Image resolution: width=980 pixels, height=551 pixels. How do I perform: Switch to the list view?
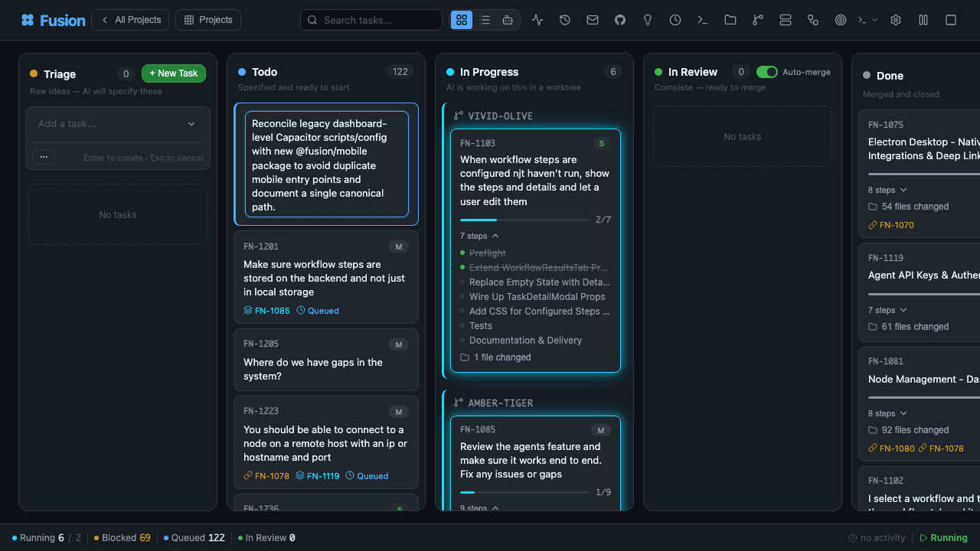pyautogui.click(x=485, y=20)
